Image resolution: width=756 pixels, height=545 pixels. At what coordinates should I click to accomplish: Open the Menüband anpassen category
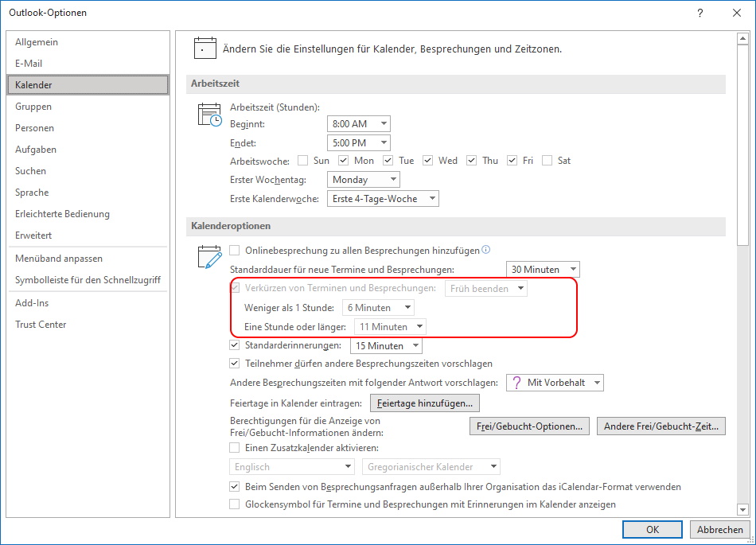coord(88,259)
